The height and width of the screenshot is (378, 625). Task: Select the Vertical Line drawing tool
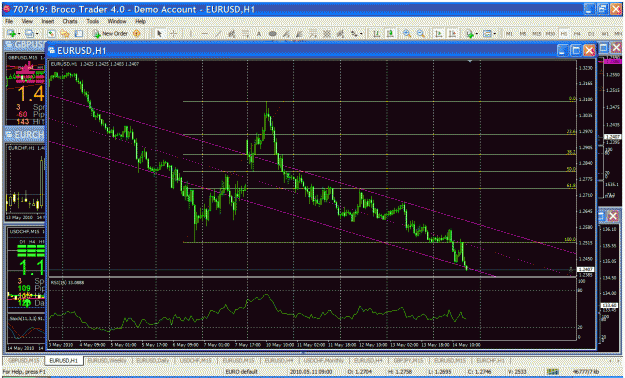point(191,34)
